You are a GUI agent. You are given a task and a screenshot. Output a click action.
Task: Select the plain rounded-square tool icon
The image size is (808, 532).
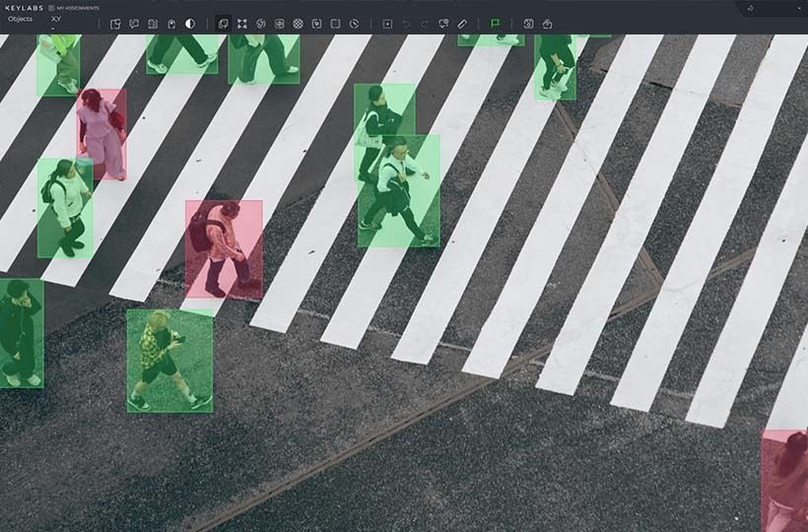pos(335,24)
